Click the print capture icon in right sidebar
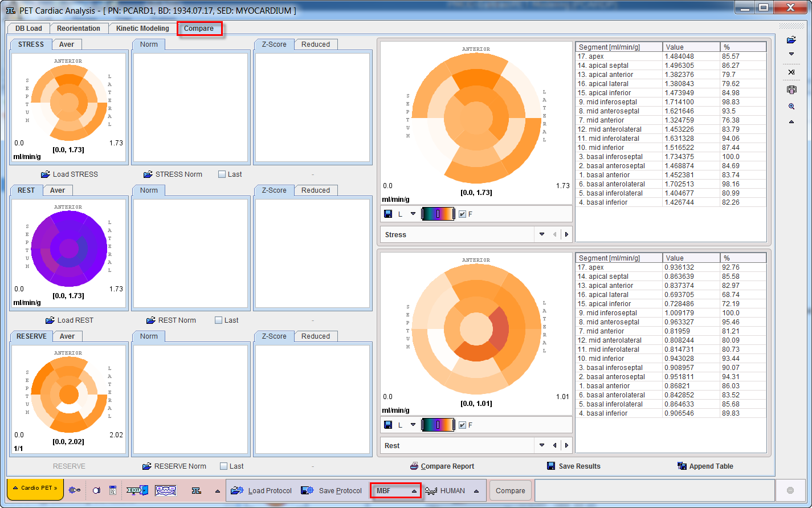The image size is (812, 508). point(791,90)
